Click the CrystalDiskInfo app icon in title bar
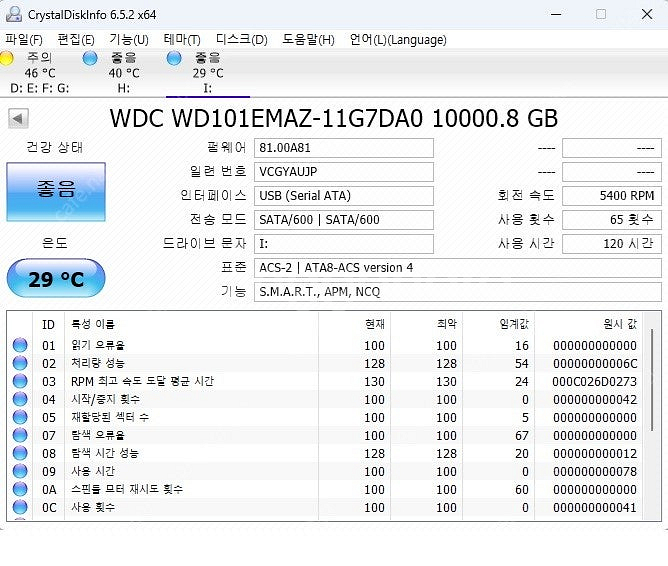 point(14,14)
